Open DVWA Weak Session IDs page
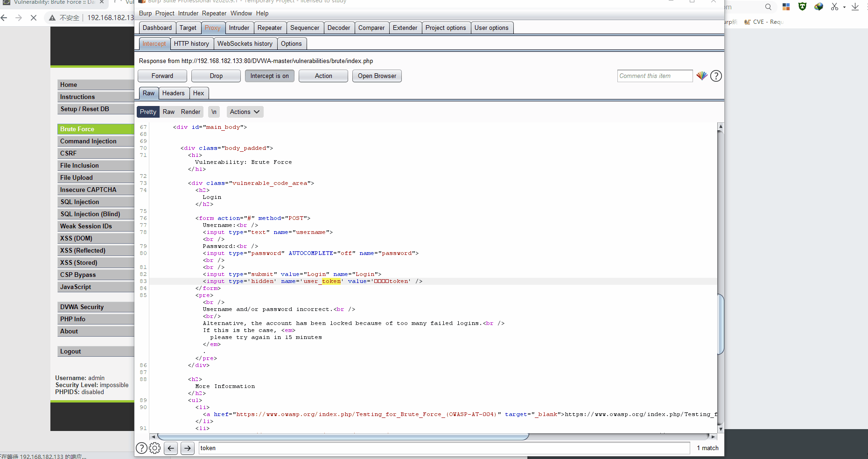Viewport: 868px width, 459px height. [96, 226]
